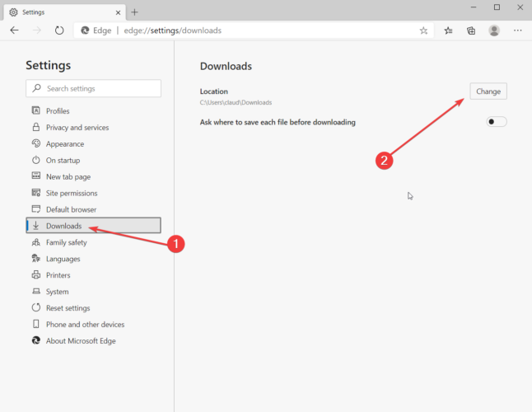The height and width of the screenshot is (412, 532).
Task: Click the user profile avatar
Action: pos(494,30)
